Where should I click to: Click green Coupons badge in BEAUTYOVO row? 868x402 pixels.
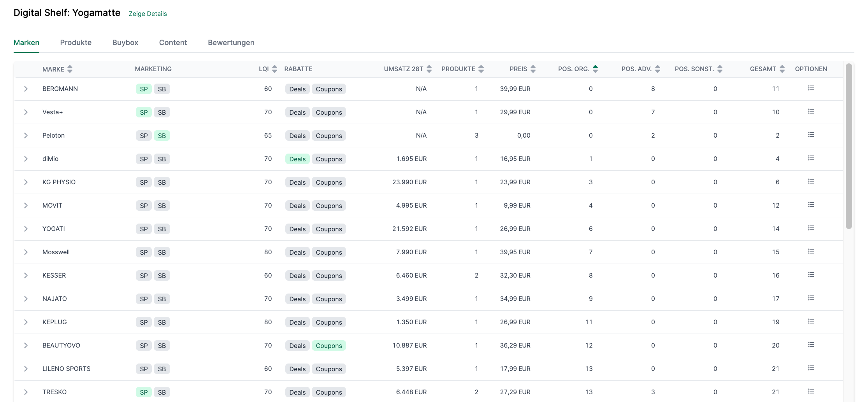329,346
